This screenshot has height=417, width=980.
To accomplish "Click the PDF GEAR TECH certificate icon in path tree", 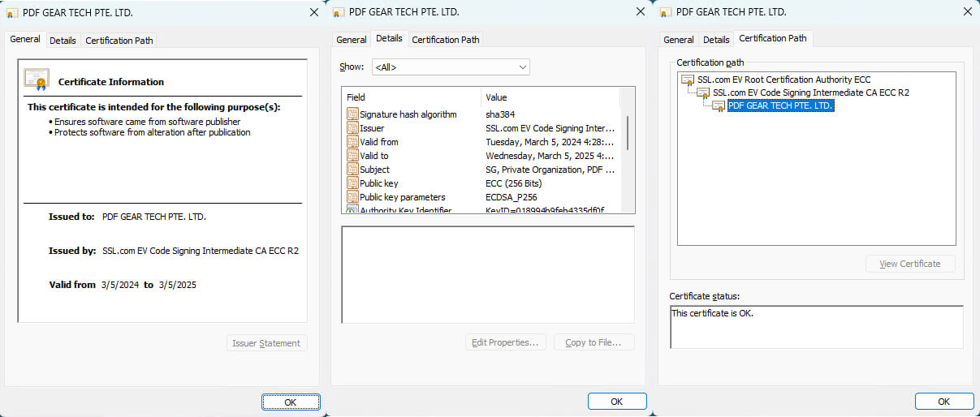I will (719, 105).
